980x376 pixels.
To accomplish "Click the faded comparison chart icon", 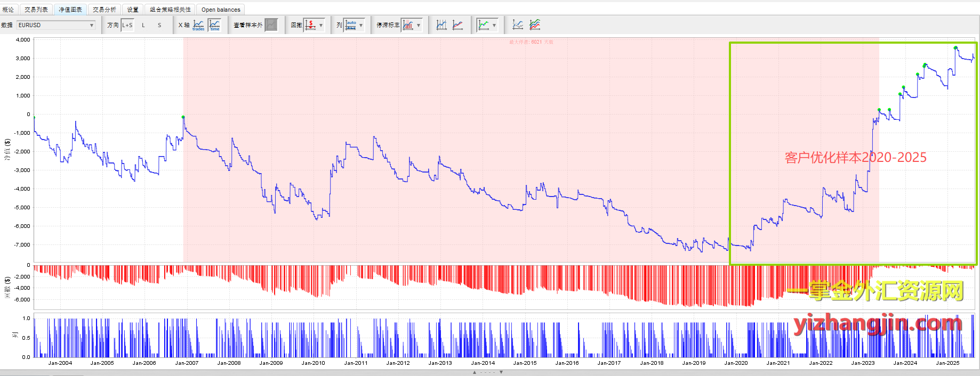I will click(518, 25).
